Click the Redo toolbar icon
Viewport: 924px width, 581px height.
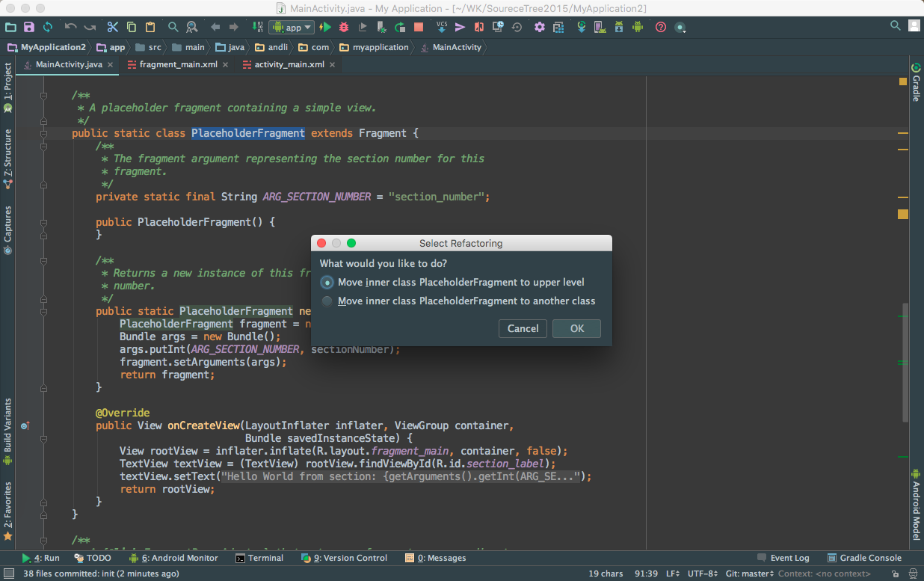(x=90, y=27)
